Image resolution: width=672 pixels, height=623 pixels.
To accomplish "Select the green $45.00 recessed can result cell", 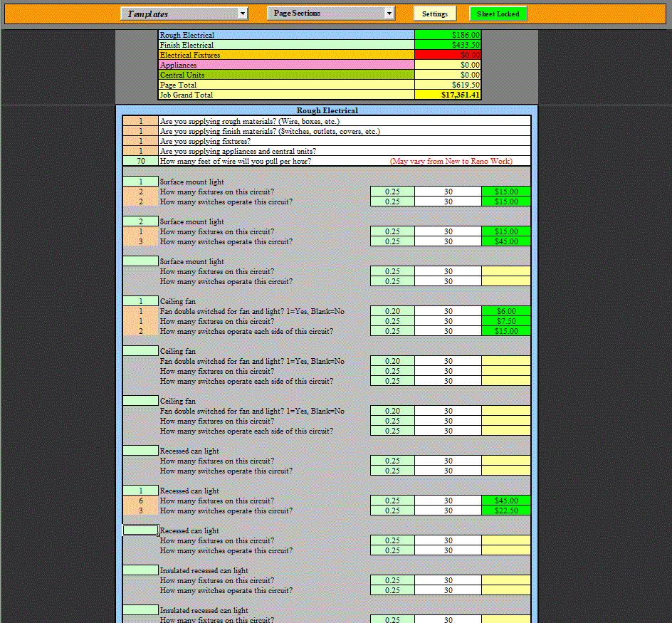I will 506,501.
